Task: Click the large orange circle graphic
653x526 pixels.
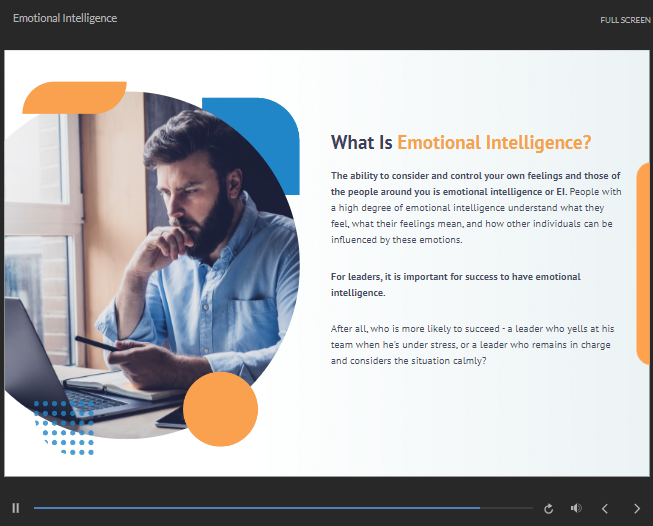Action: pyautogui.click(x=220, y=408)
